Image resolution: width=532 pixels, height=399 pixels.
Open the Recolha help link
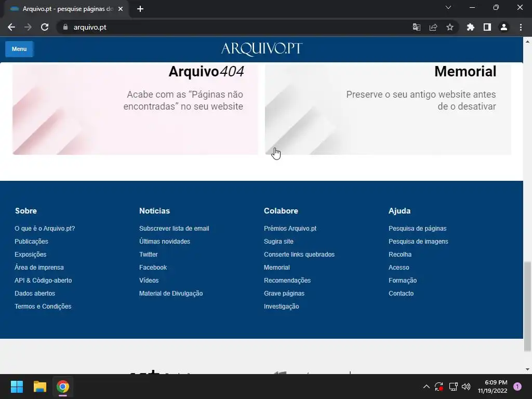click(x=400, y=254)
